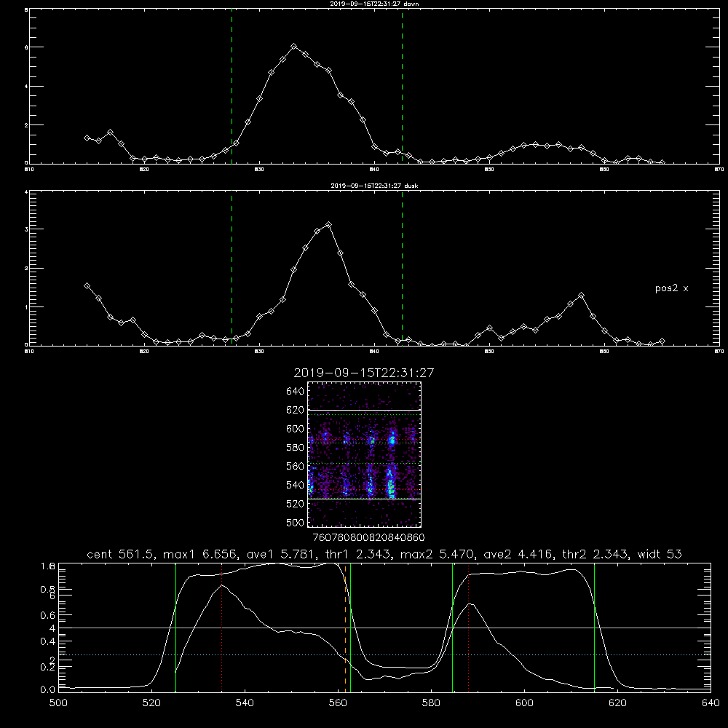Click 'max2 5.470' in the stats line
Image resolution: width=728 pixels, height=728 pixels.
pos(437,554)
